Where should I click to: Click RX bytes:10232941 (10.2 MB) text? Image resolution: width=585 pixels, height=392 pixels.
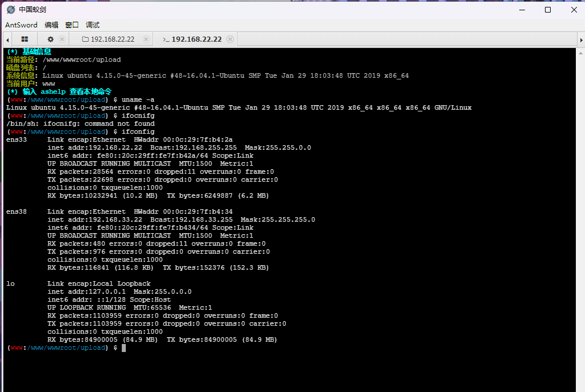point(102,195)
